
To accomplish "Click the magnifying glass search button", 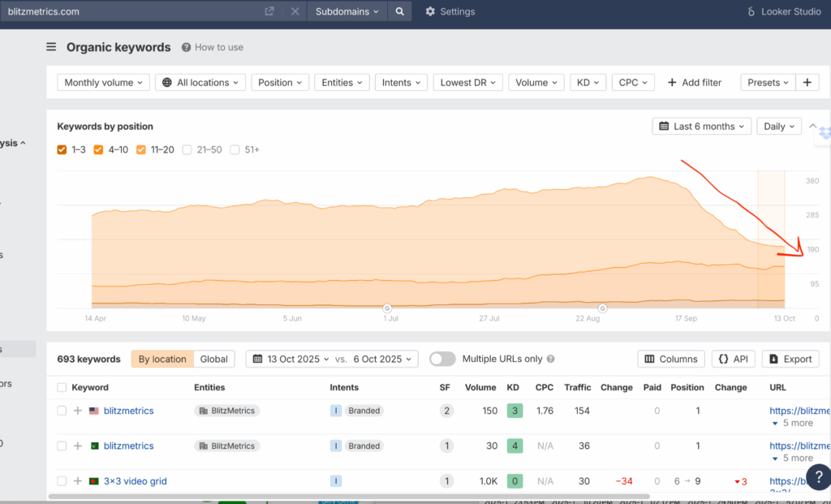I will (x=399, y=11).
